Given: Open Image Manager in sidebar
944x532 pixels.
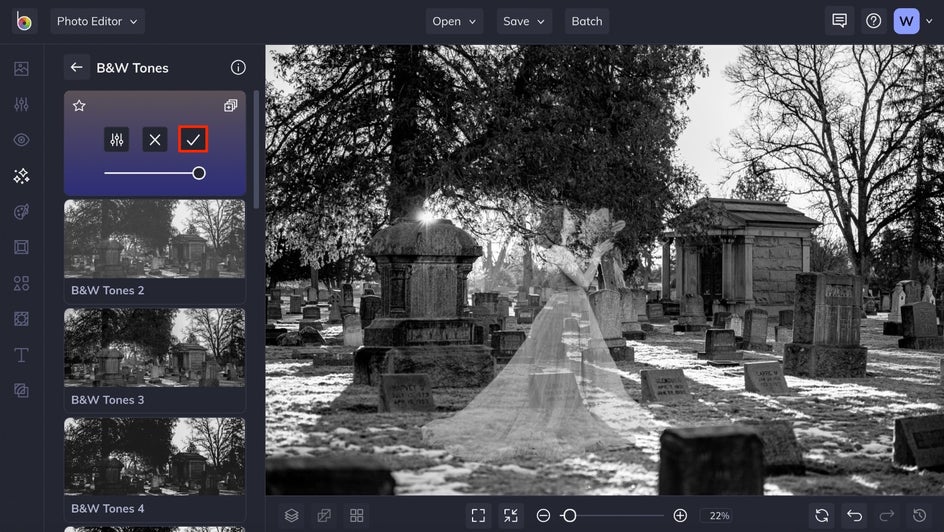Looking at the screenshot, I should (21, 69).
